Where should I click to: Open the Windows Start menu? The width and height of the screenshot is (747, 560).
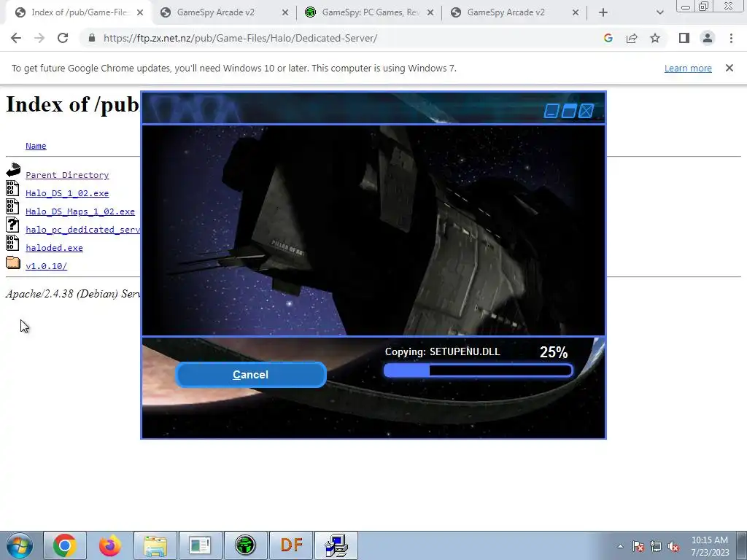click(20, 545)
